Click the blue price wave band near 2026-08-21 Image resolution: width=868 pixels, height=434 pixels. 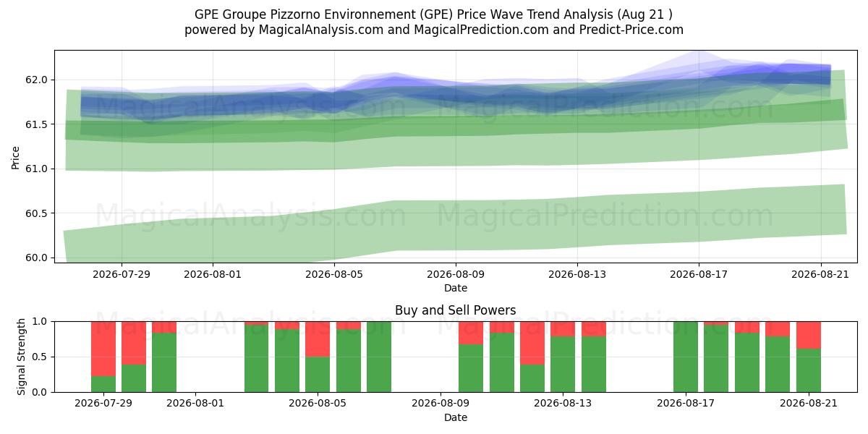[x=810, y=75]
